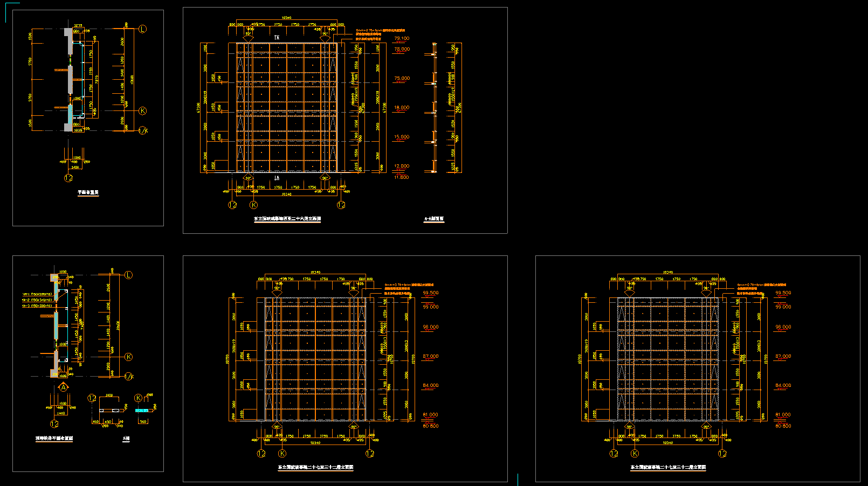
Task: Select the drawing title text in bottom-right sheet
Action: pyautogui.click(x=668, y=468)
